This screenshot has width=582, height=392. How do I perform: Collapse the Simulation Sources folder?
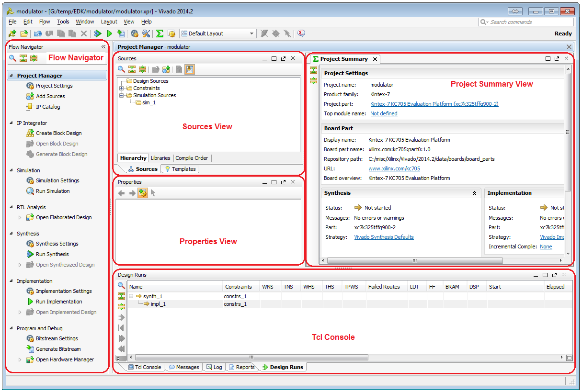122,95
